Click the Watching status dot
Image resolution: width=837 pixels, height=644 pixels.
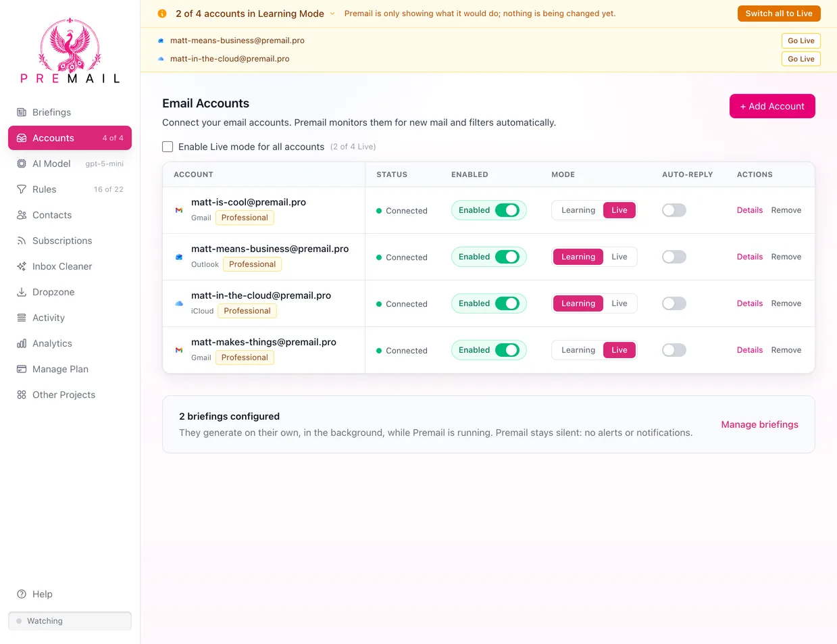19,621
